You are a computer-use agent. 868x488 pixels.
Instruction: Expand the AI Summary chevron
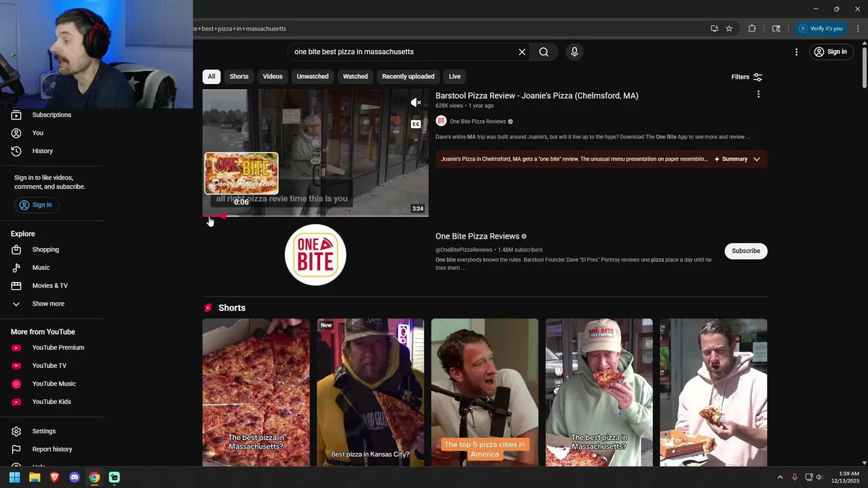[x=757, y=159]
